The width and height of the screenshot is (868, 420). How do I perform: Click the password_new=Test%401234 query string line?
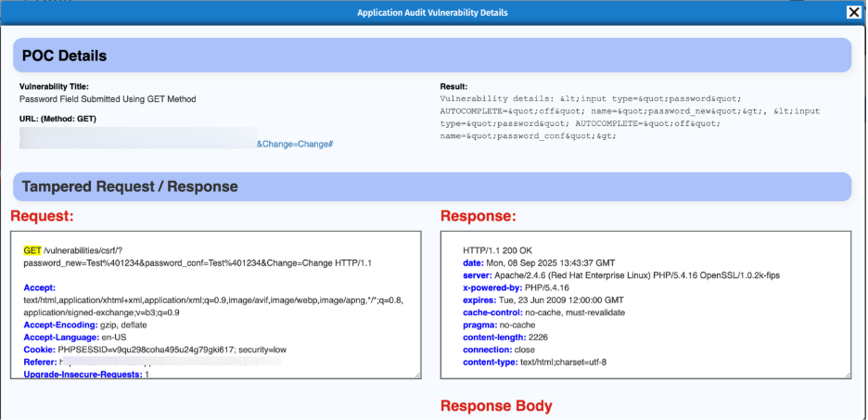pyautogui.click(x=198, y=263)
